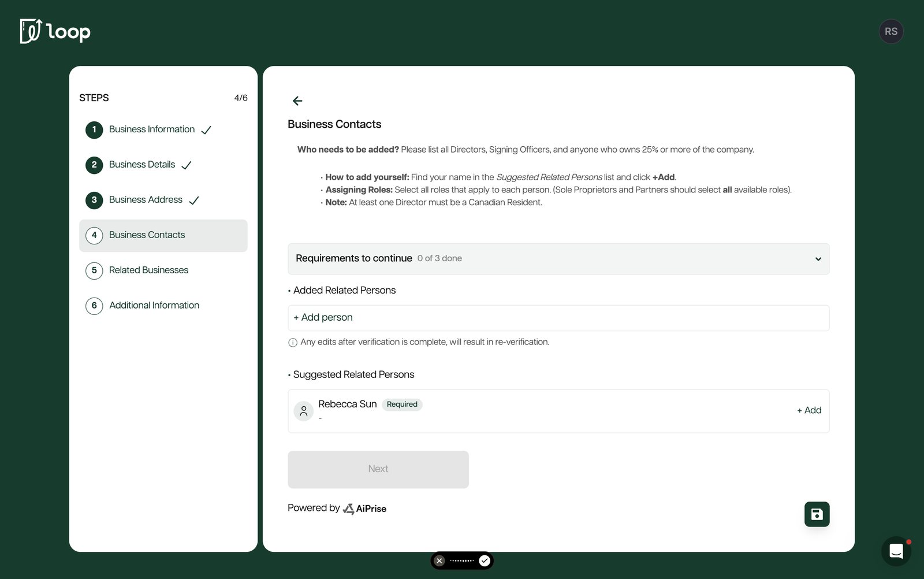Click the Suggested Related Persons heading

click(x=353, y=374)
